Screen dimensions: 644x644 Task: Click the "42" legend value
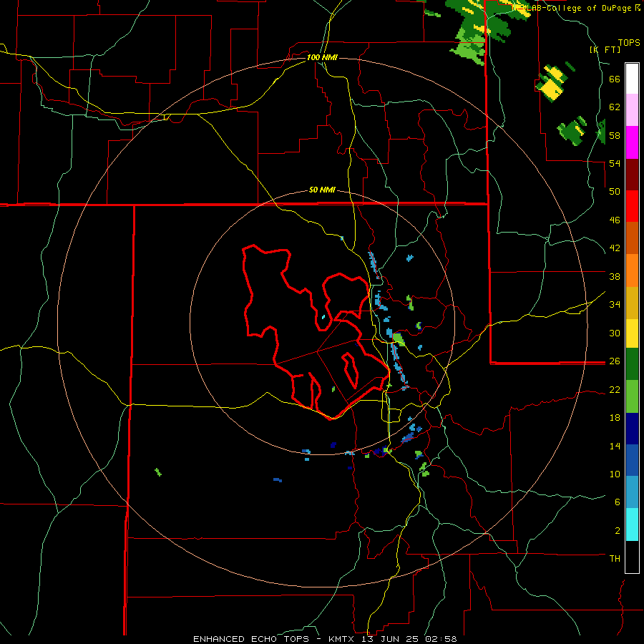click(615, 248)
